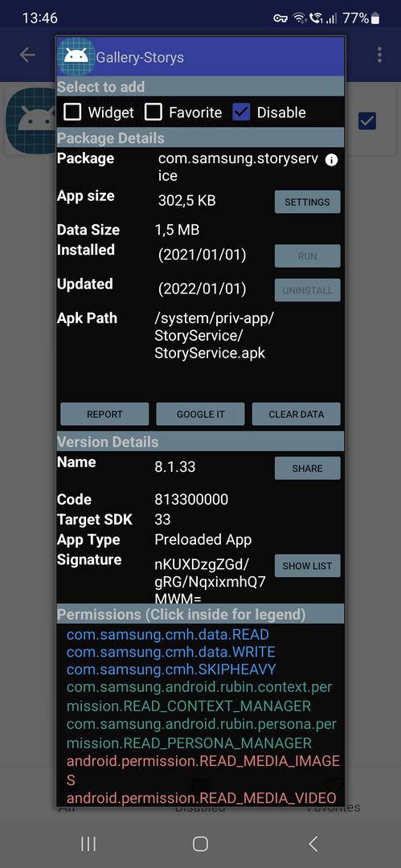Viewport: 401px width, 868px height.
Task: Tap App size value 302,5 KB
Action: (x=187, y=200)
